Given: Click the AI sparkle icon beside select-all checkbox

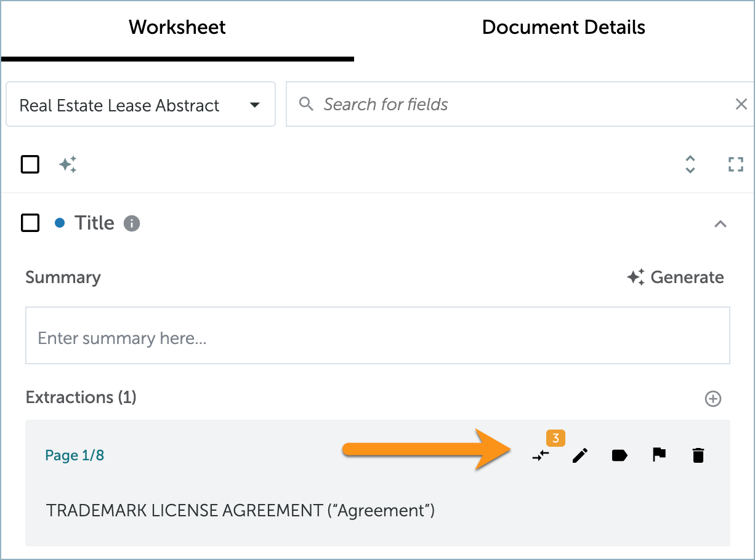Looking at the screenshot, I should pyautogui.click(x=68, y=164).
